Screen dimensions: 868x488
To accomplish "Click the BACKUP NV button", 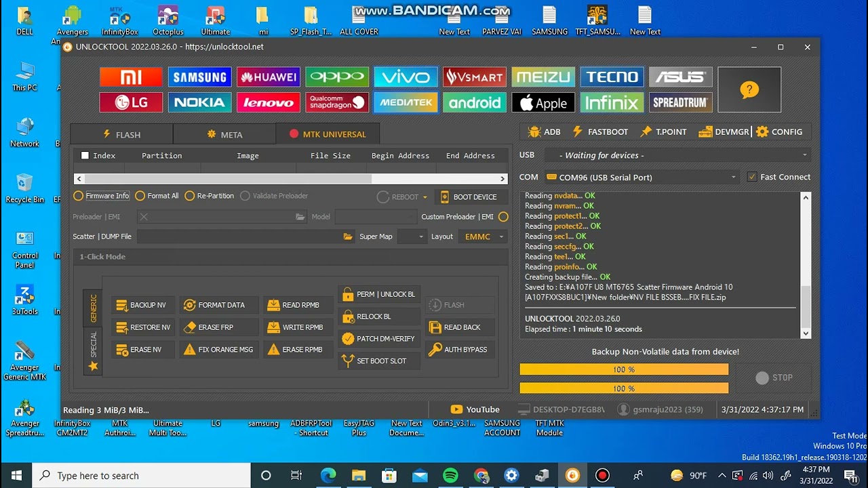I will [x=143, y=305].
